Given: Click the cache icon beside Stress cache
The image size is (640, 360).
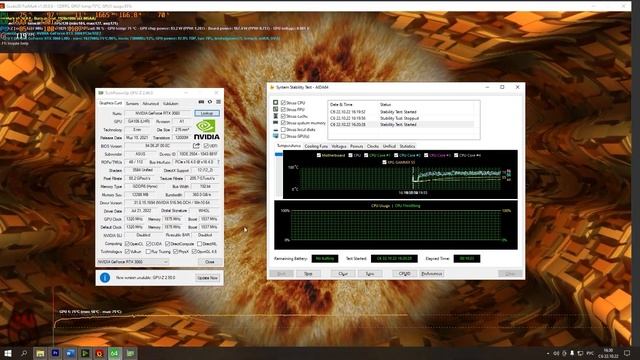Looking at the screenshot, I should pyautogui.click(x=276, y=116).
